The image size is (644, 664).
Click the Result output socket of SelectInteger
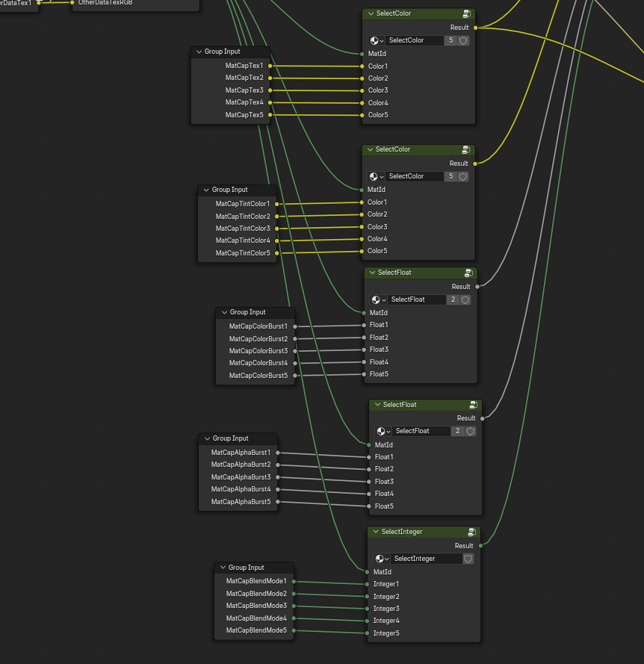(480, 546)
